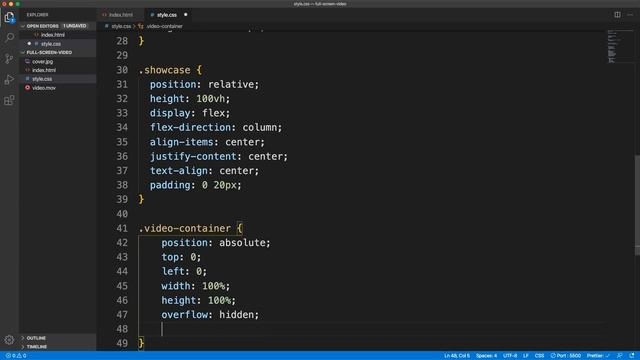Change the LF end-of-line setting
The width and height of the screenshot is (640, 360).
(x=526, y=356)
